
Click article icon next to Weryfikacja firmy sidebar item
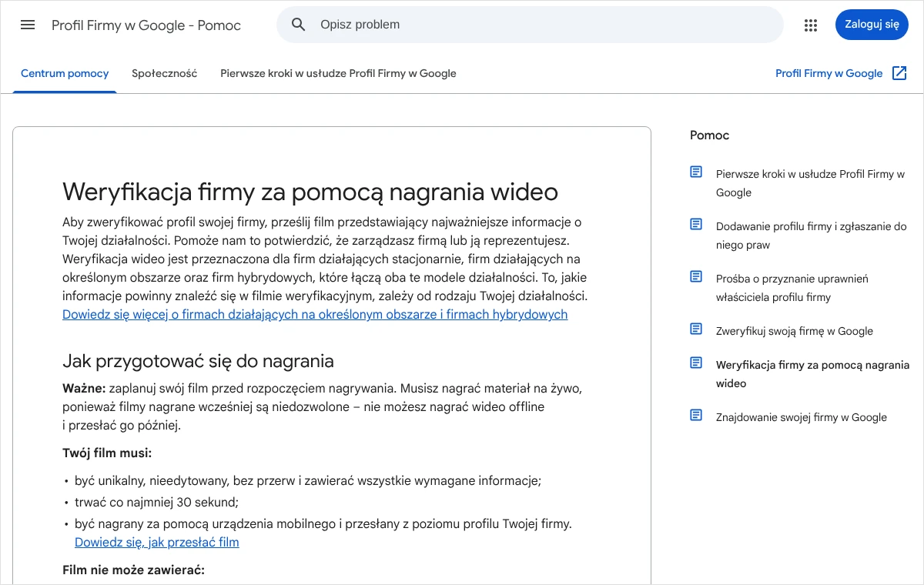[696, 363]
